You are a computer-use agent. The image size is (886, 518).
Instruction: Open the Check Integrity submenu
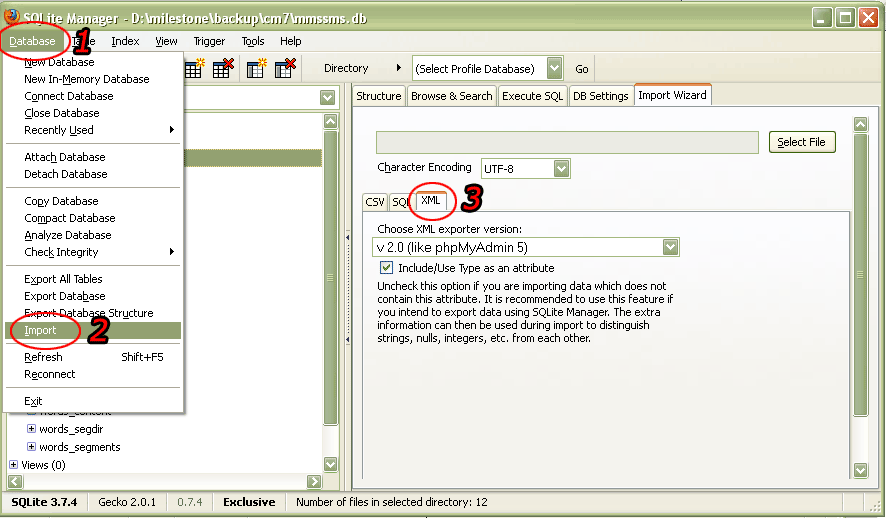coord(93,252)
